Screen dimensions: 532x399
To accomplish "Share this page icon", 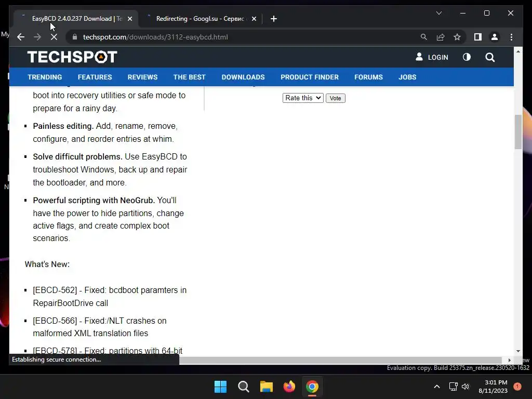I will (x=441, y=37).
